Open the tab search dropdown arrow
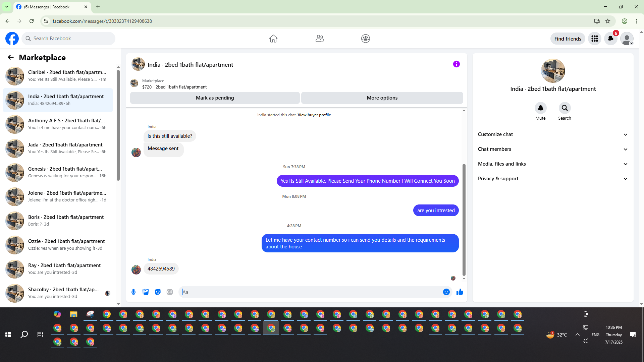The height and width of the screenshot is (362, 644). (7, 7)
